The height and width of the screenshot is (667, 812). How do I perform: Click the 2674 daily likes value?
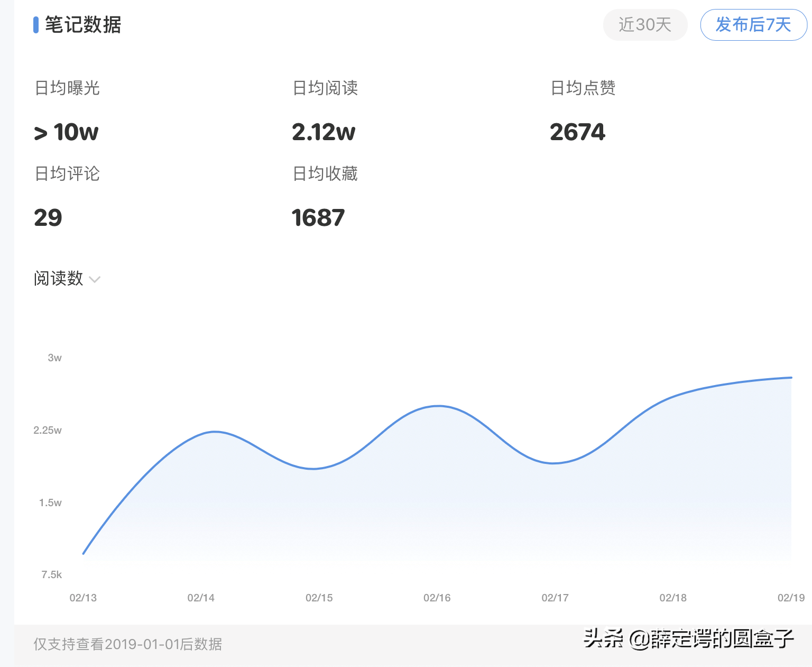[577, 132]
